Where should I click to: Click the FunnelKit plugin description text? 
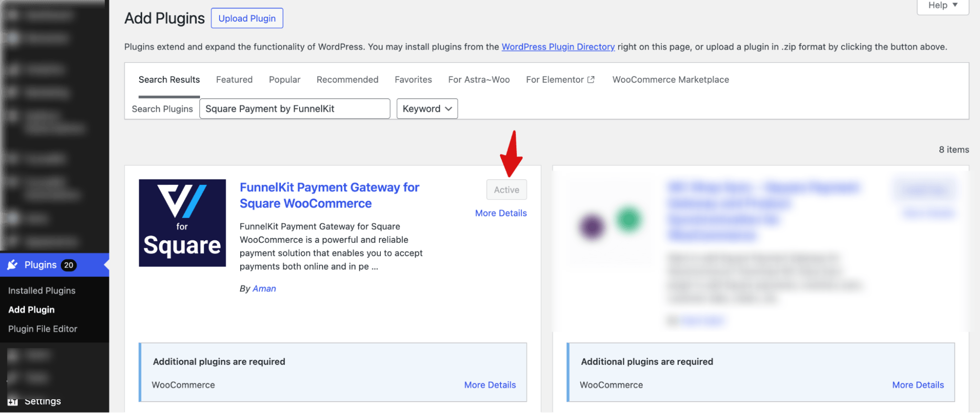pos(331,246)
